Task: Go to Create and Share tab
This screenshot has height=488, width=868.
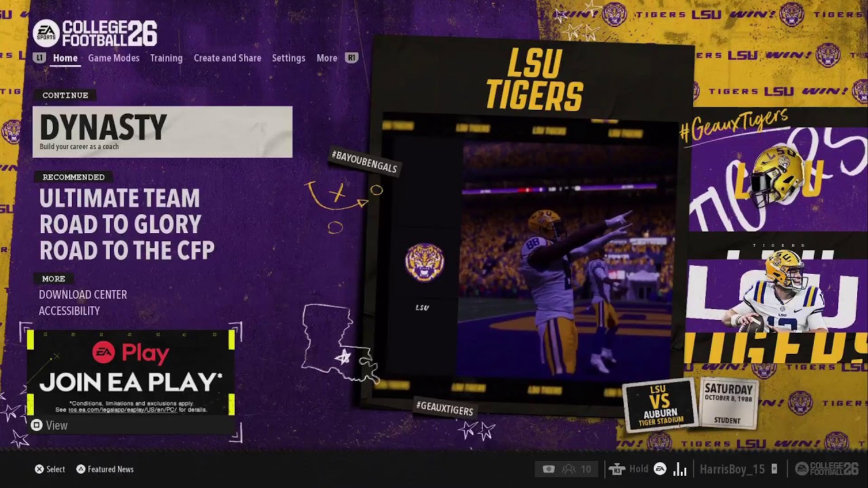Action: click(227, 58)
